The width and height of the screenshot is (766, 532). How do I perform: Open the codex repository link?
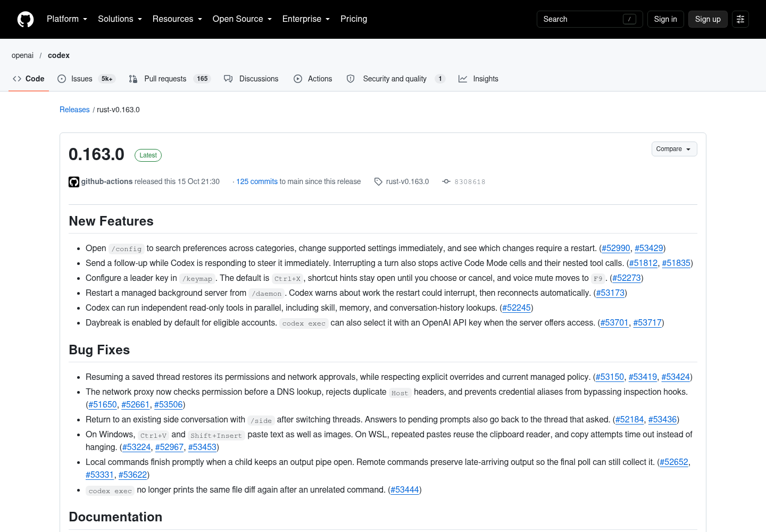59,55
